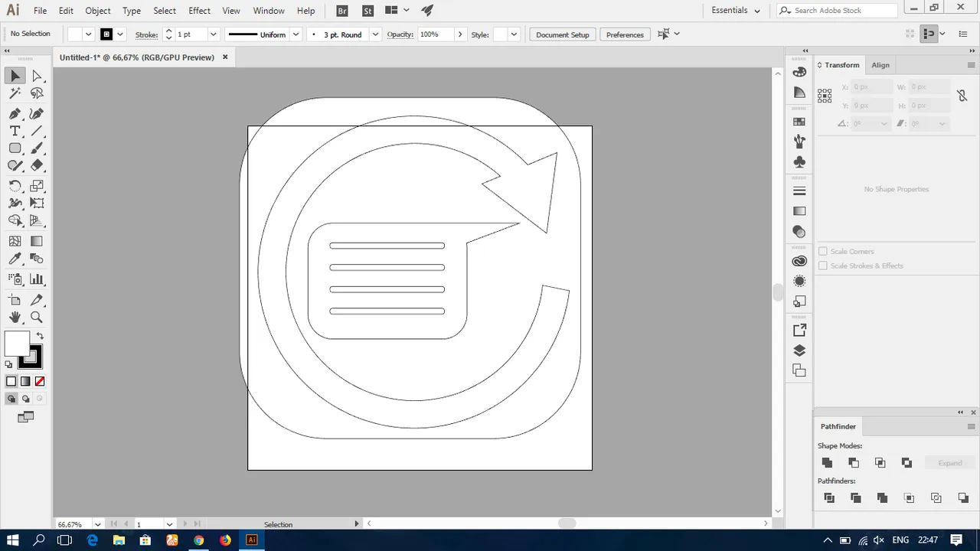980x551 pixels.
Task: Open the Bridge application icon
Action: (x=342, y=11)
